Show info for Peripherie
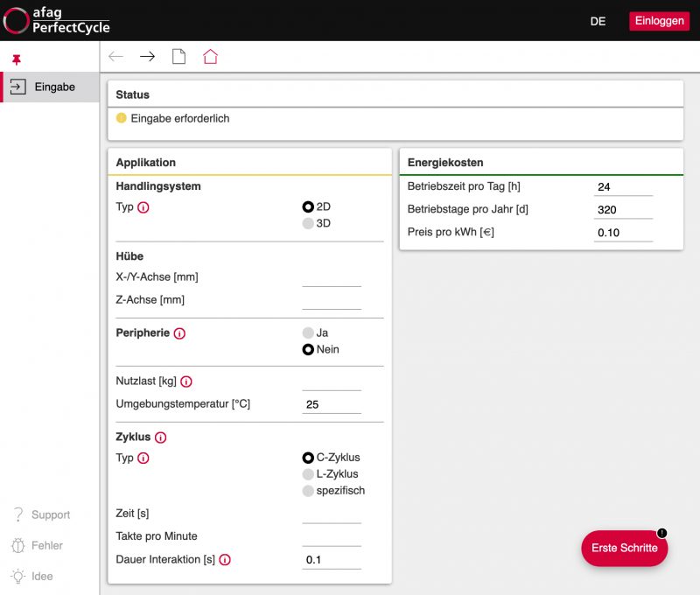Viewport: 700px width, 595px height. pyautogui.click(x=179, y=333)
